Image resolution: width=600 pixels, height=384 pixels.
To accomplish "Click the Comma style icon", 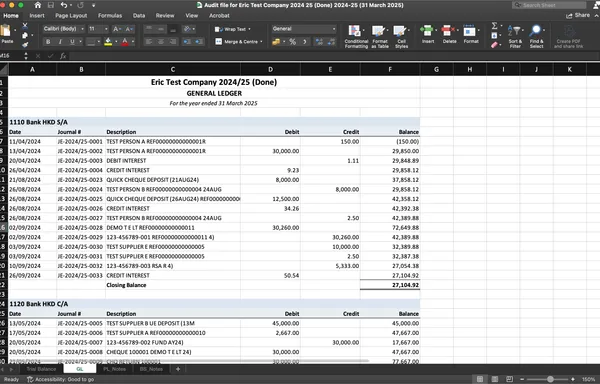I will click(305, 42).
